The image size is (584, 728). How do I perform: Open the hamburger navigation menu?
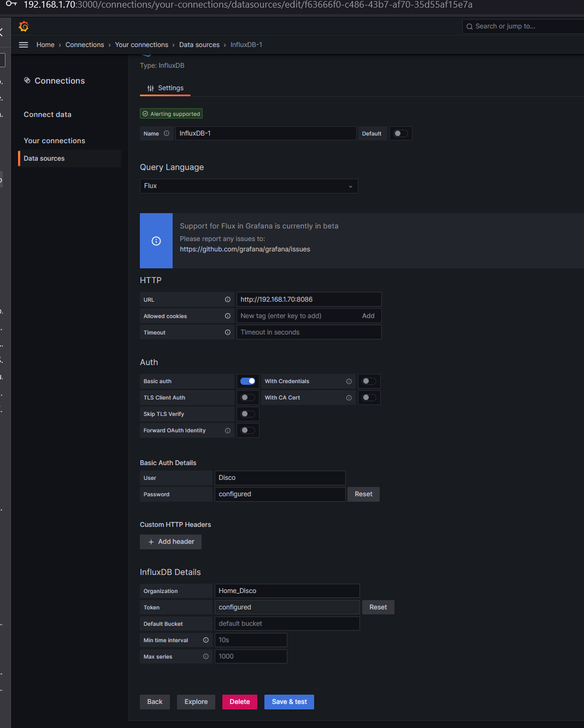(23, 45)
